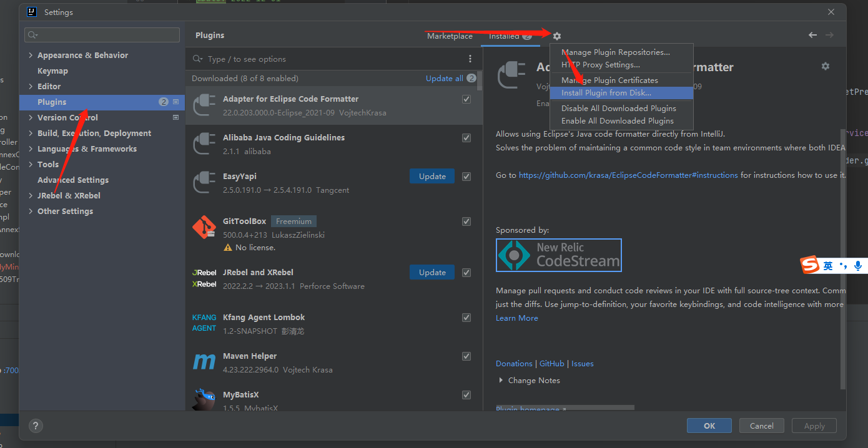Click the update count badge next to Update all
The width and height of the screenshot is (868, 448).
pyautogui.click(x=471, y=78)
